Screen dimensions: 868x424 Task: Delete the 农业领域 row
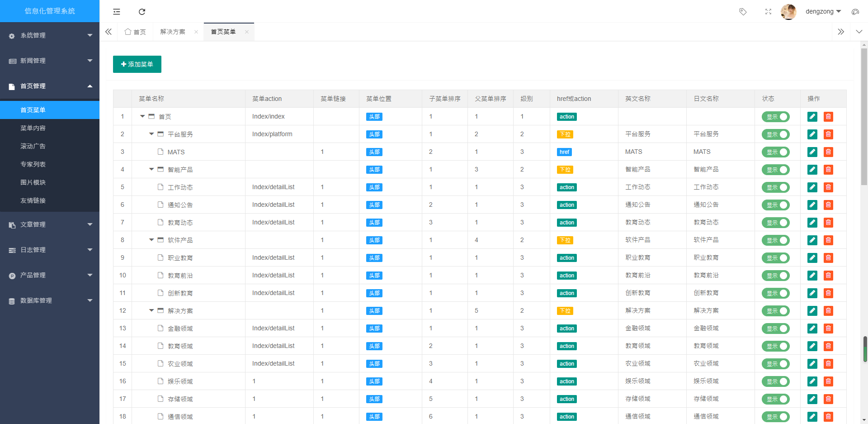(828, 364)
